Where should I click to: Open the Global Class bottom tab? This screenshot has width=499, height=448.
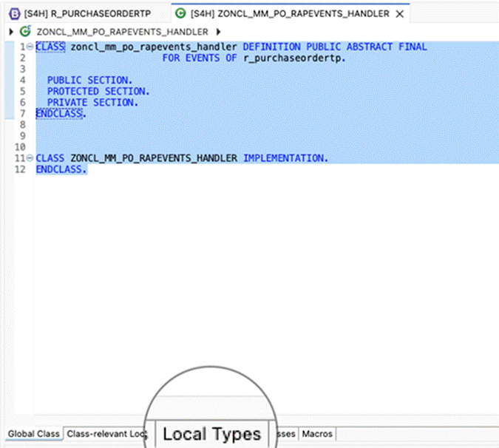33,434
